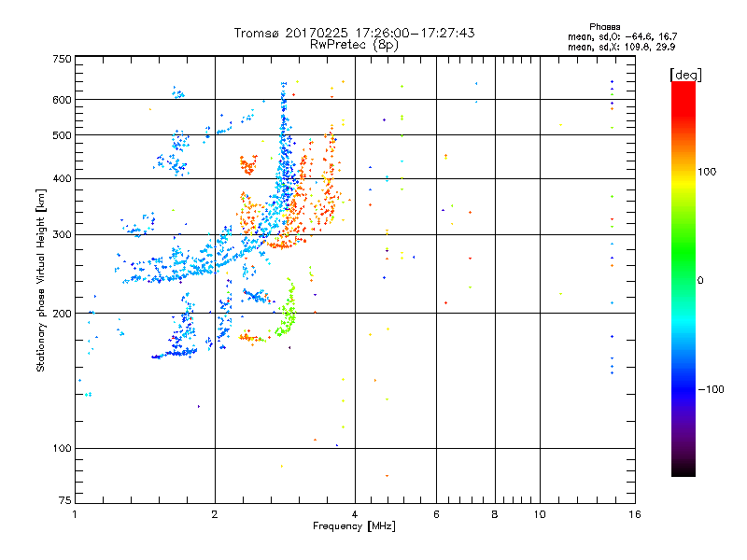Click the x-axis "8" tick label
This screenshot has height=560, width=747.
click(495, 514)
